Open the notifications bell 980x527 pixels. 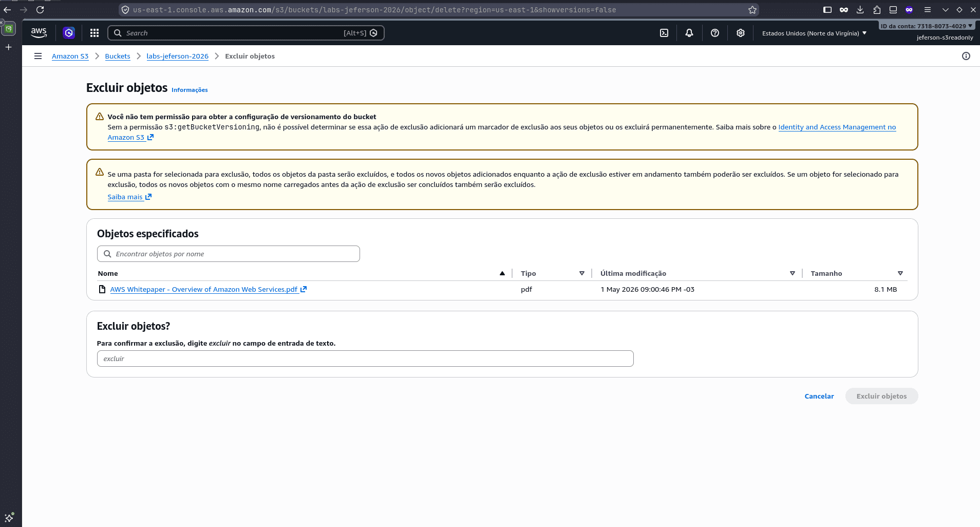pos(689,33)
